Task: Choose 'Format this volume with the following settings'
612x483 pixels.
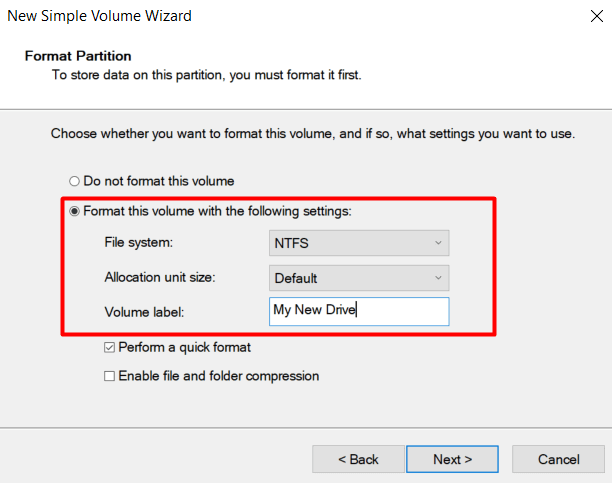Action: pyautogui.click(x=74, y=212)
